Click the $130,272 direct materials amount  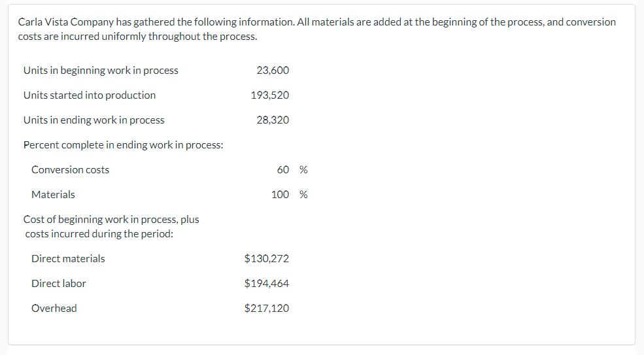[x=267, y=258]
